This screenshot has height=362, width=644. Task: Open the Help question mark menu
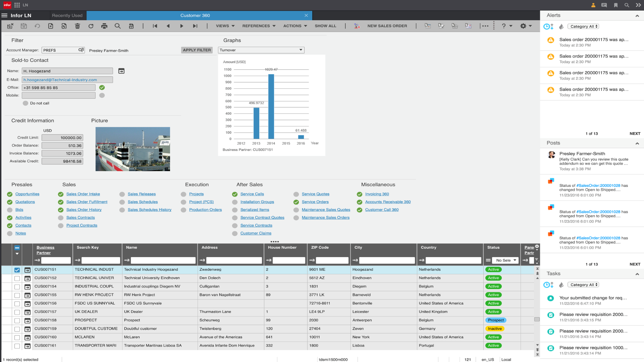[x=507, y=26]
